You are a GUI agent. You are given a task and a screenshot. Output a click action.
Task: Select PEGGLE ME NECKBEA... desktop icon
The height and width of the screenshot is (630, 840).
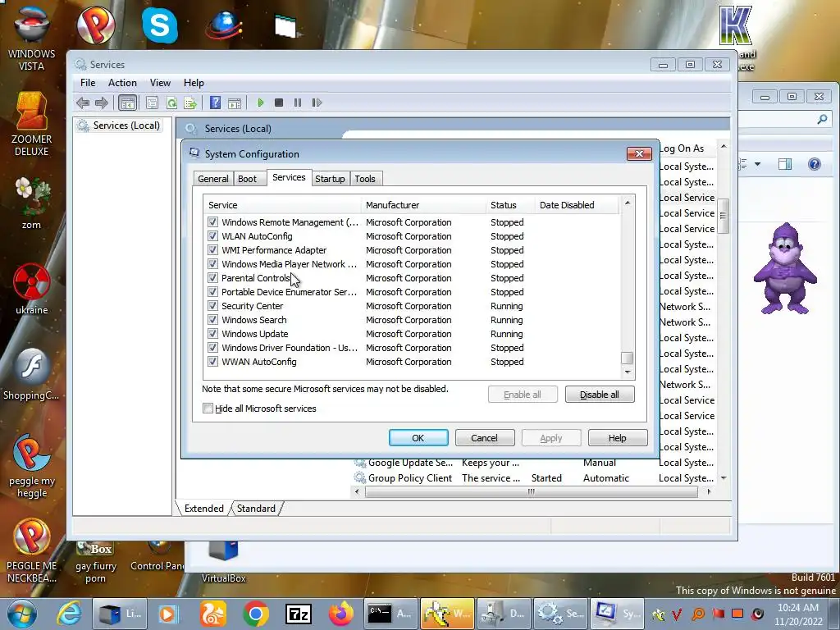pyautogui.click(x=31, y=550)
